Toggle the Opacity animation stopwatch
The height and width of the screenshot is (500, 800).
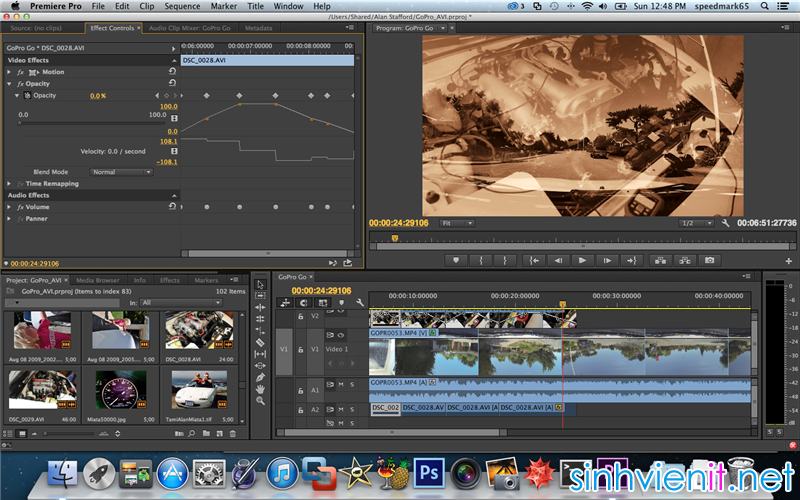click(x=27, y=95)
